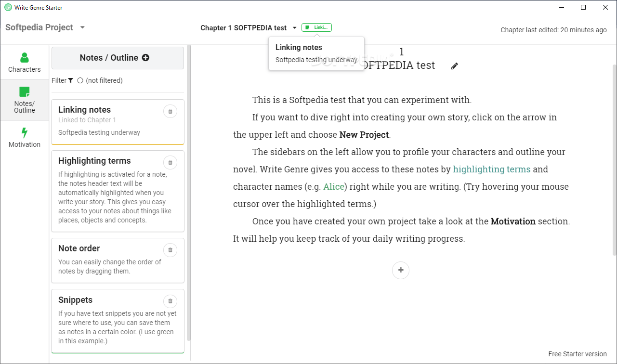
Task: Select the Notes/Outline sidebar tab
Action: coord(25,100)
